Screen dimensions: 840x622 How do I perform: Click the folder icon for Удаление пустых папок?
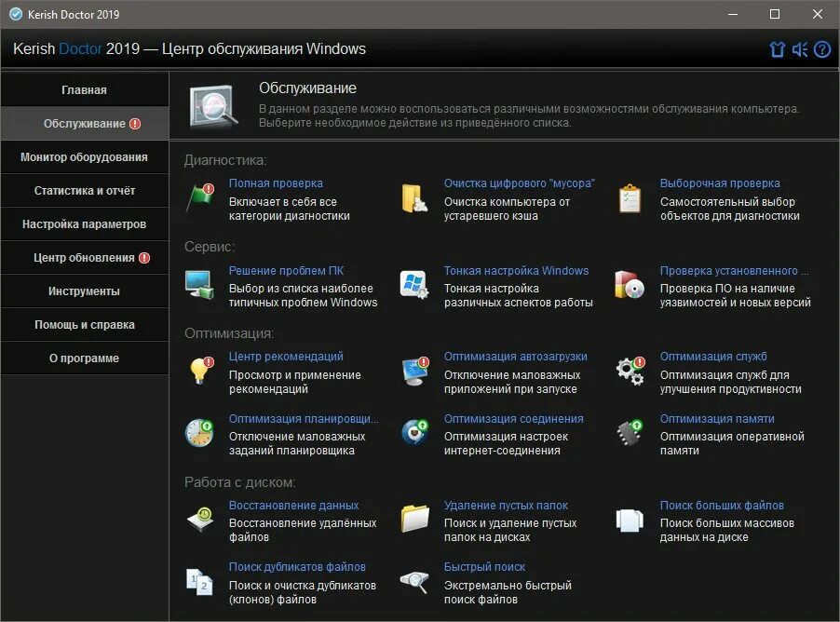(x=414, y=518)
